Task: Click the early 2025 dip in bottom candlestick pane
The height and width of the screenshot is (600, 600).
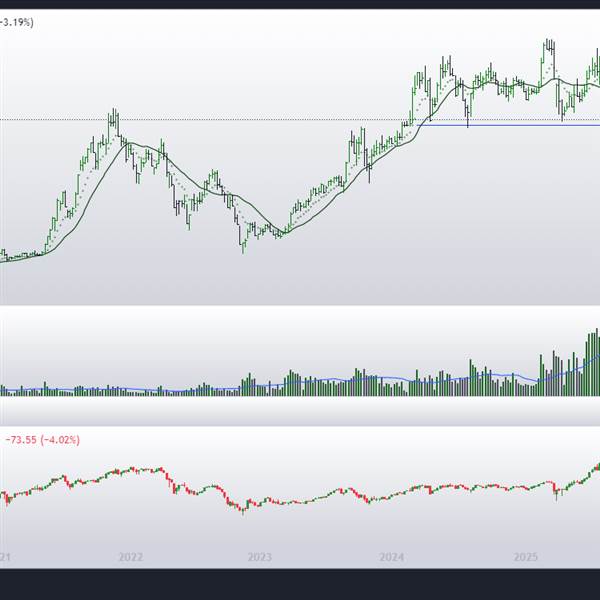Action: [x=558, y=495]
